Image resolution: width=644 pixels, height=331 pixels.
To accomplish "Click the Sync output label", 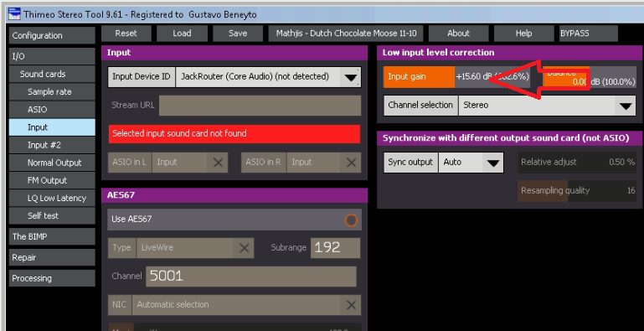I will pos(410,163).
